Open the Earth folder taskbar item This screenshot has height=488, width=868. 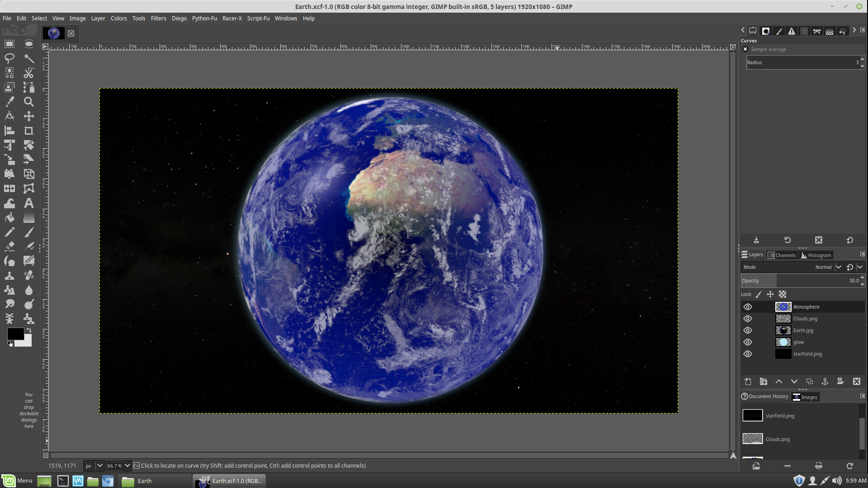[x=155, y=481]
